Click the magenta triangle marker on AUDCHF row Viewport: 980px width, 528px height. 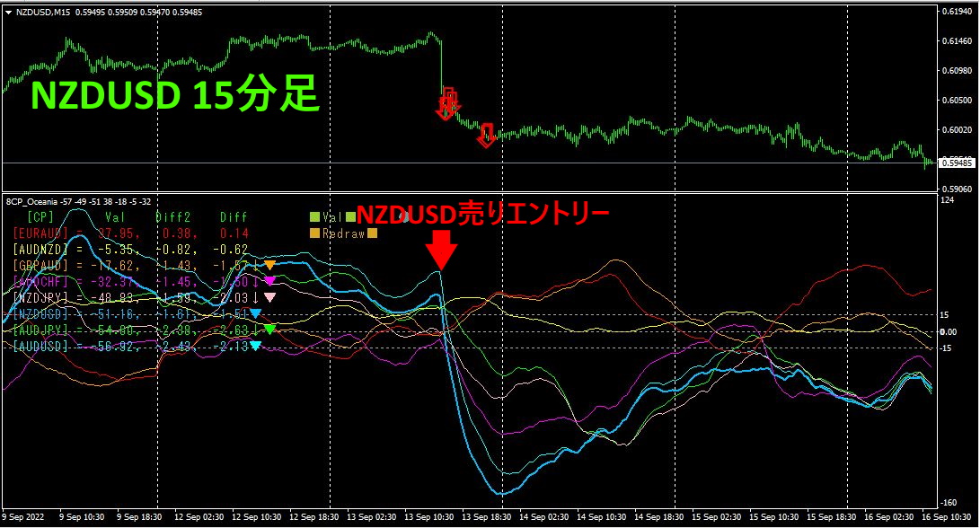click(269, 282)
